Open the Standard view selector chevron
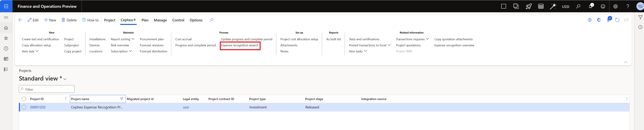644x130 pixels. [x=65, y=79]
